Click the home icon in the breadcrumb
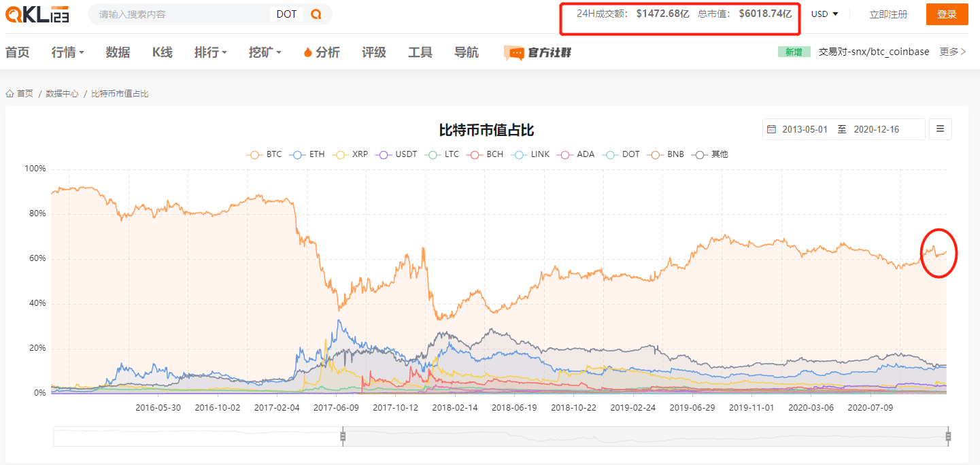This screenshot has height=465, width=980. tap(10, 93)
